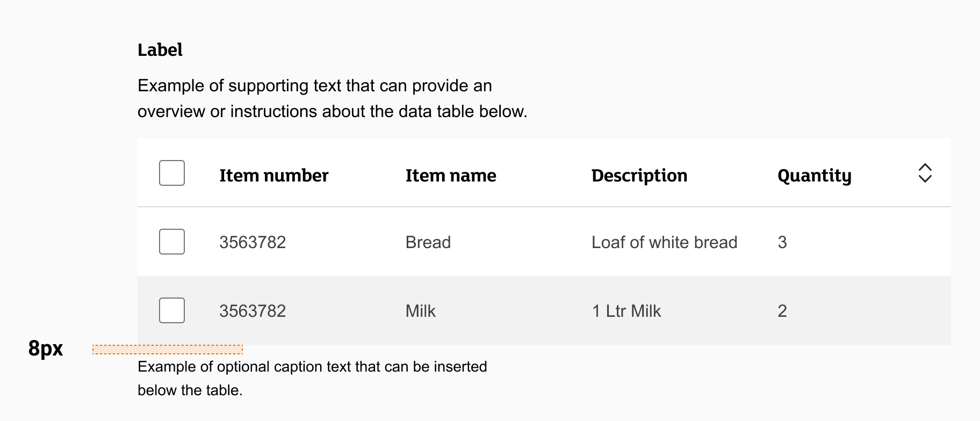Check the Bread row checkbox
The width and height of the screenshot is (980, 421).
pos(172,242)
